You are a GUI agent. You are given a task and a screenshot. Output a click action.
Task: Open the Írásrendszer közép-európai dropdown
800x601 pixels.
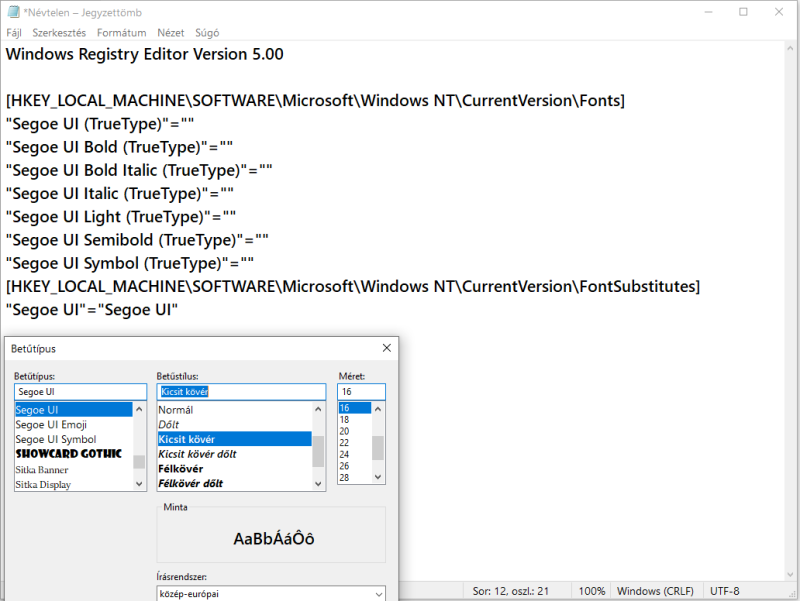pyautogui.click(x=271, y=594)
